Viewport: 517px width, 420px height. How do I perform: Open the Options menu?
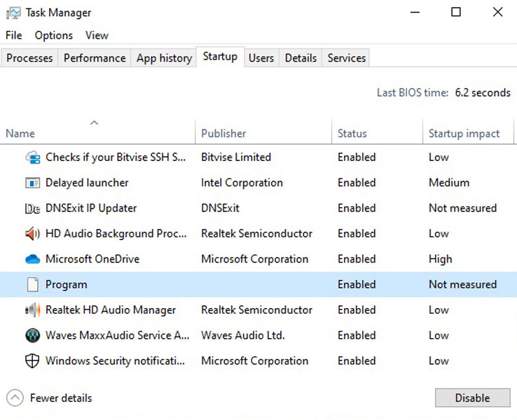(x=54, y=35)
